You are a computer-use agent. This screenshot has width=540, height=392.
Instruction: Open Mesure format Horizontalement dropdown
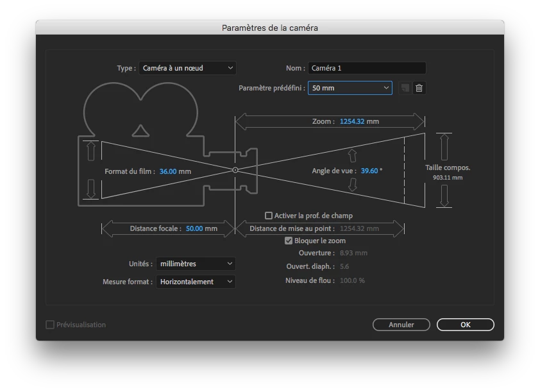pyautogui.click(x=196, y=282)
